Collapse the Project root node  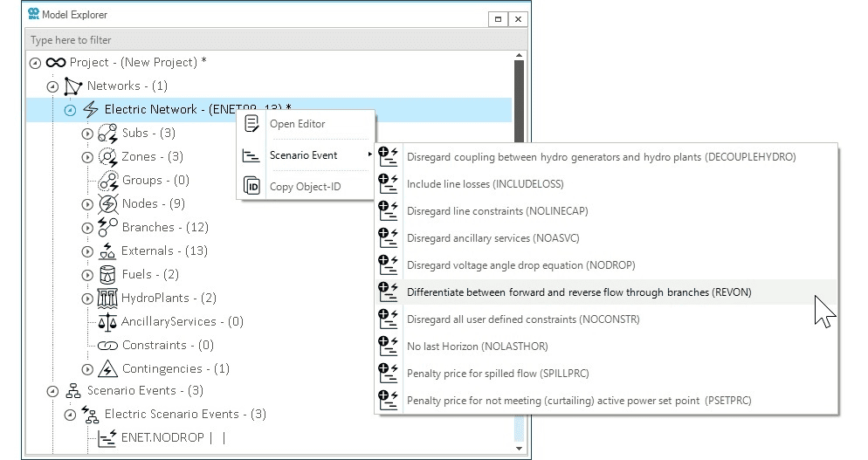tap(35, 63)
